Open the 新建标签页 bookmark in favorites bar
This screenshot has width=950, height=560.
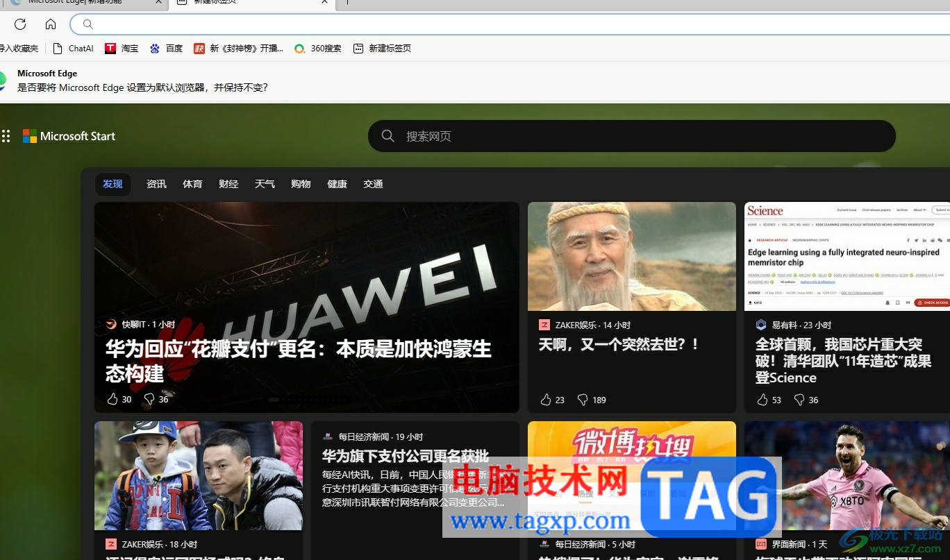pos(383,49)
